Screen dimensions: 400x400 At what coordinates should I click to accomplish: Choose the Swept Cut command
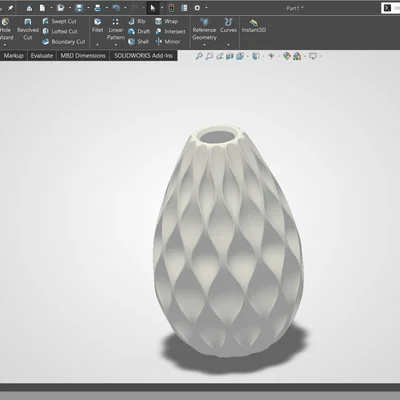[60, 21]
